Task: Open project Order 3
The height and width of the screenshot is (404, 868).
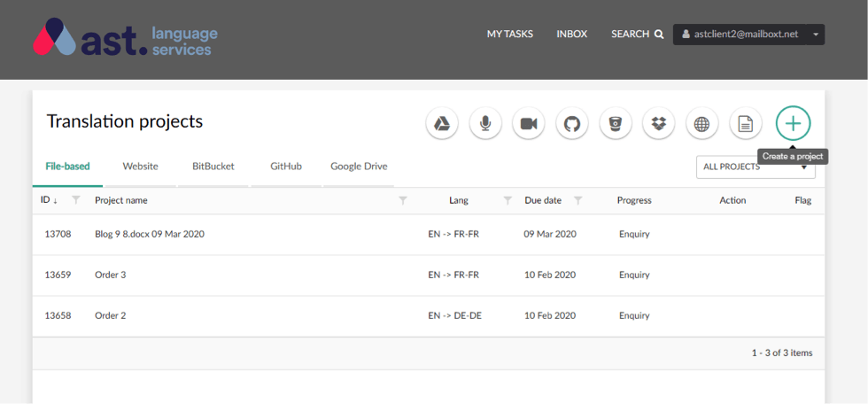Action: (x=111, y=275)
